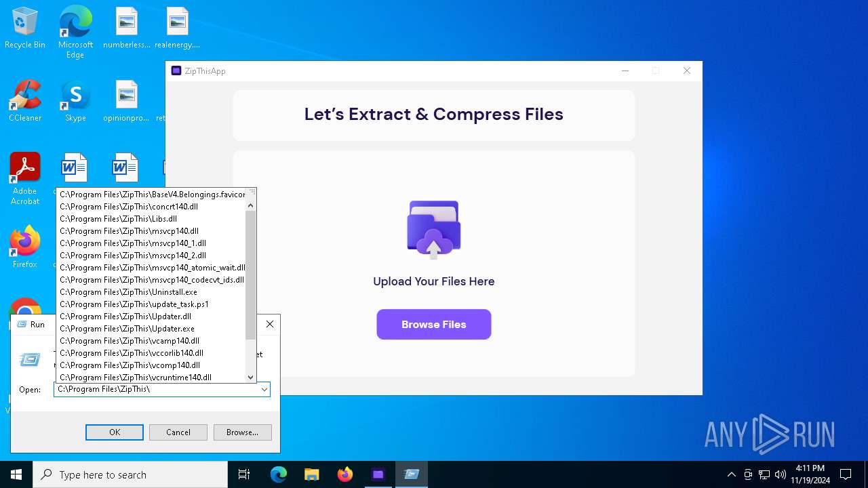Image resolution: width=868 pixels, height=488 pixels.
Task: Select msvcp140_2.dll suggestion
Action: pyautogui.click(x=151, y=256)
